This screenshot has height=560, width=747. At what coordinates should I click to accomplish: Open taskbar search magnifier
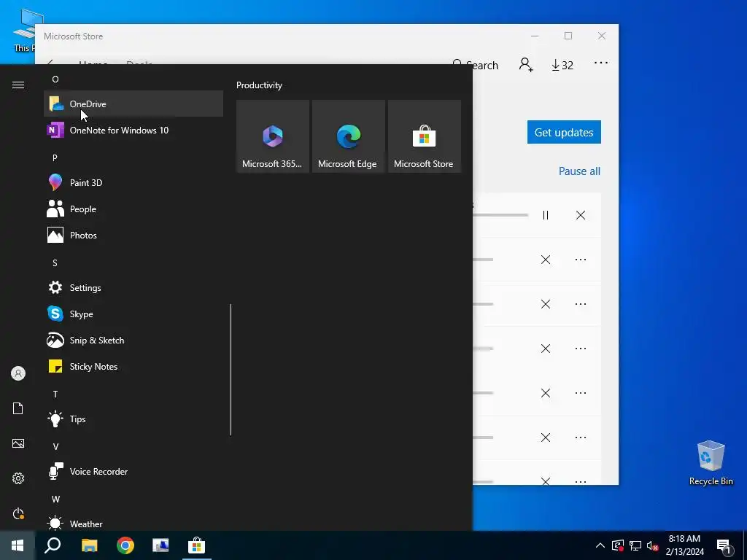[x=53, y=545]
